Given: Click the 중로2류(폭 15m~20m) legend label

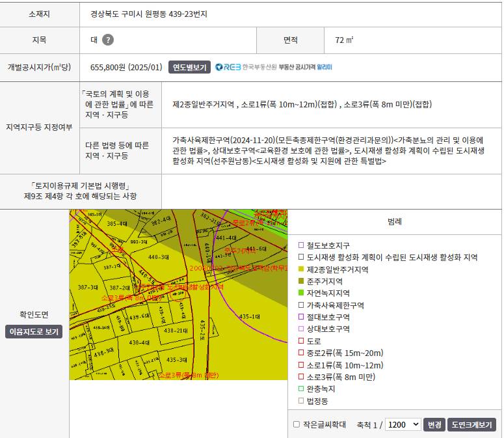Looking at the screenshot, I should pyautogui.click(x=345, y=353).
